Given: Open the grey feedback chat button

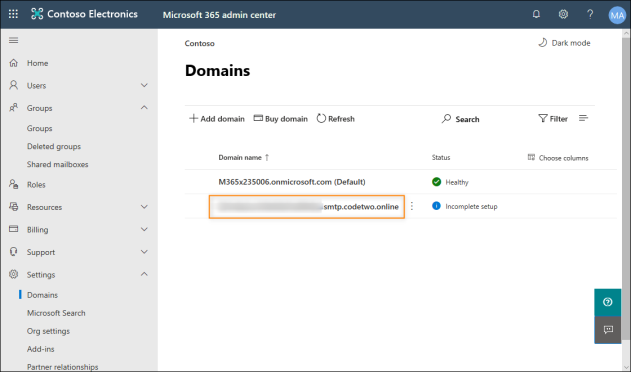Looking at the screenshot, I should point(608,330).
